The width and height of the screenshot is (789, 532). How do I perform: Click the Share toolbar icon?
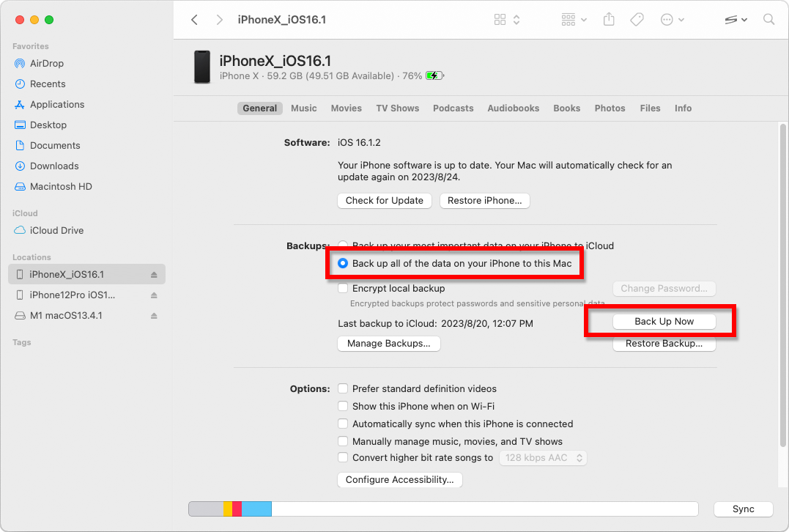[x=609, y=19]
